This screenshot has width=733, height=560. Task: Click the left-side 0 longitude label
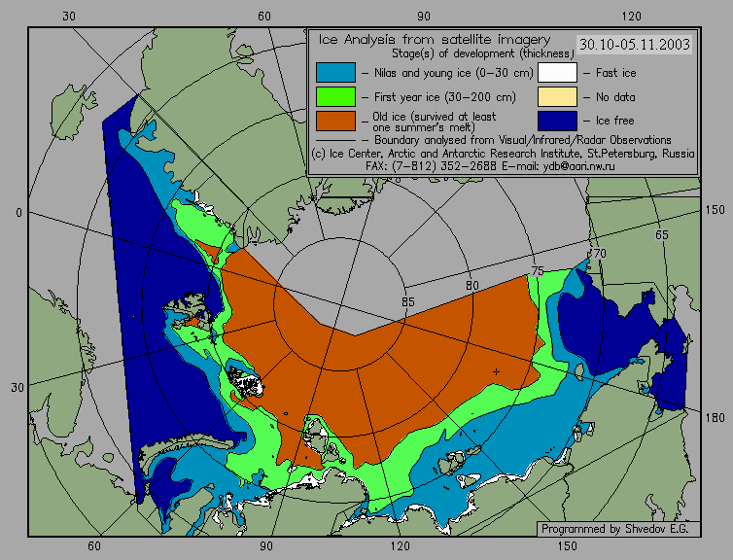pos(18,213)
